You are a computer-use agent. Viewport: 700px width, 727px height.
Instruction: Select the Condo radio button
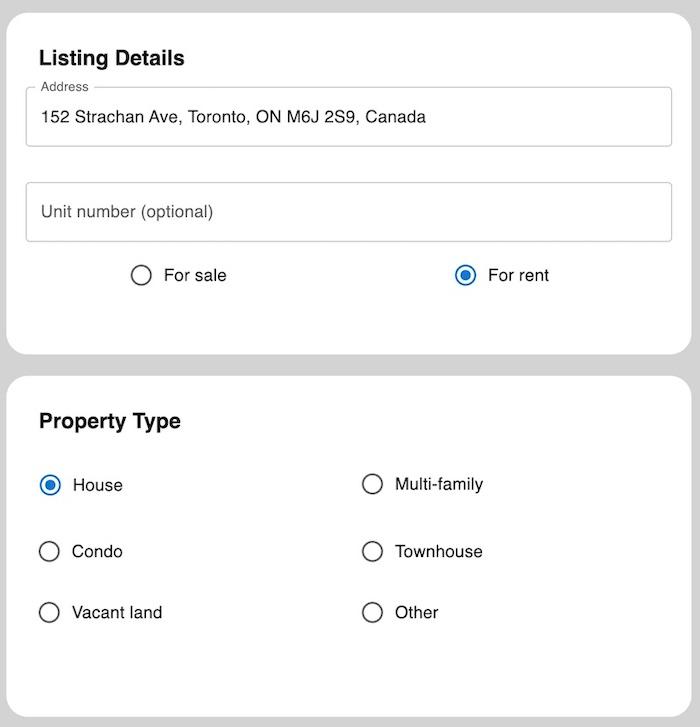coord(49,551)
